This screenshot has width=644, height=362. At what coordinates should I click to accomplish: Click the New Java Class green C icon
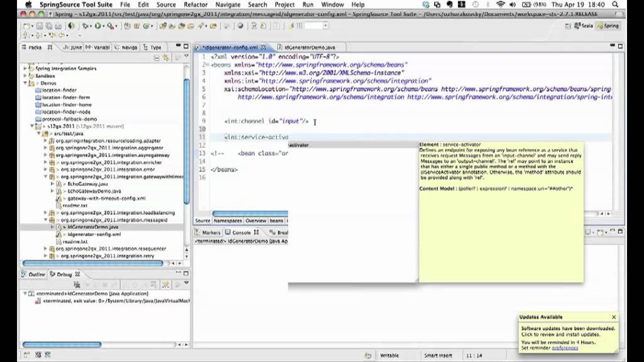tap(146, 26)
